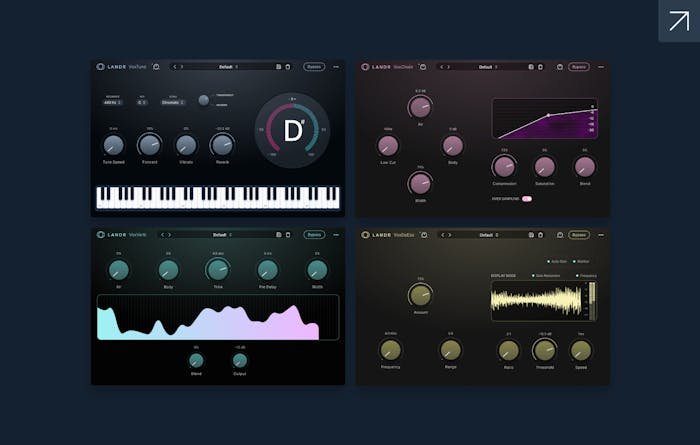Click the small round mode knob in VoxTune
Screen dimensions: 700x445
[x=204, y=100]
